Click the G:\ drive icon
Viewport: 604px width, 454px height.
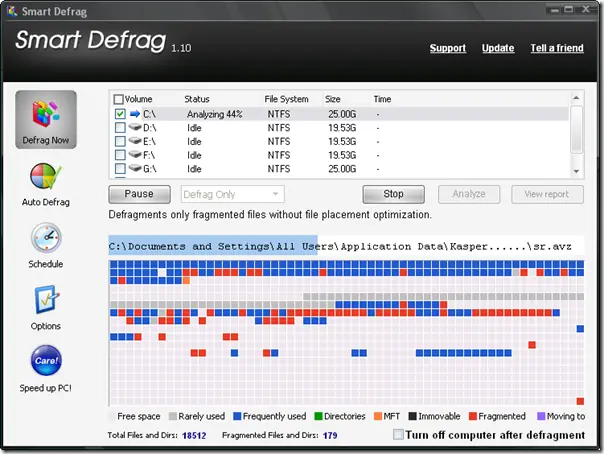[135, 168]
